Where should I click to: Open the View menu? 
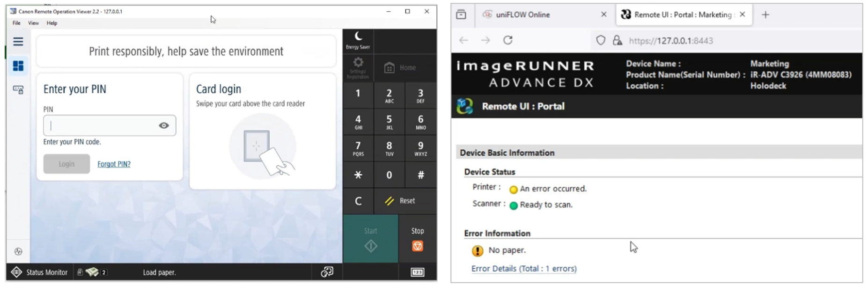33,23
